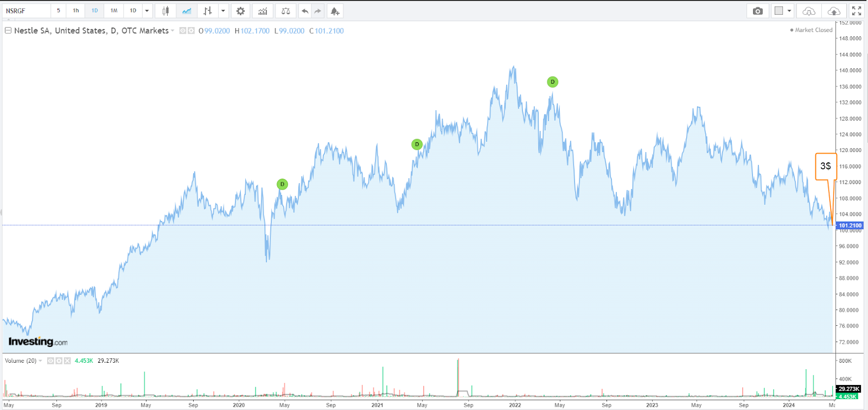
Task: Expand the Volume (20) legend dropdown
Action: pos(40,361)
